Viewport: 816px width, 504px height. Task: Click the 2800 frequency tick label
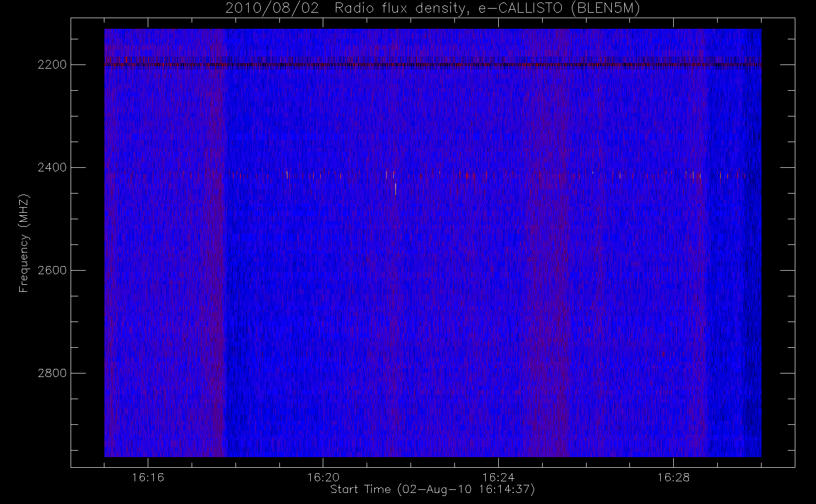pyautogui.click(x=52, y=373)
